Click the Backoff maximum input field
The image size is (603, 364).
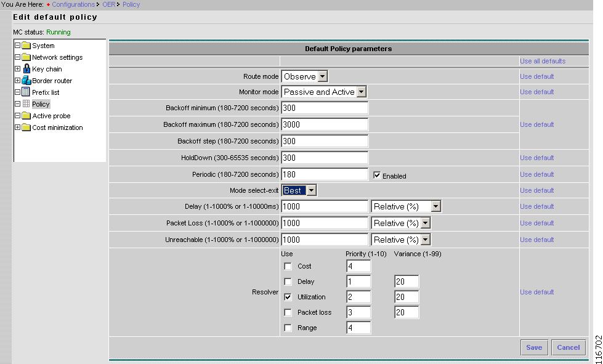click(x=325, y=124)
